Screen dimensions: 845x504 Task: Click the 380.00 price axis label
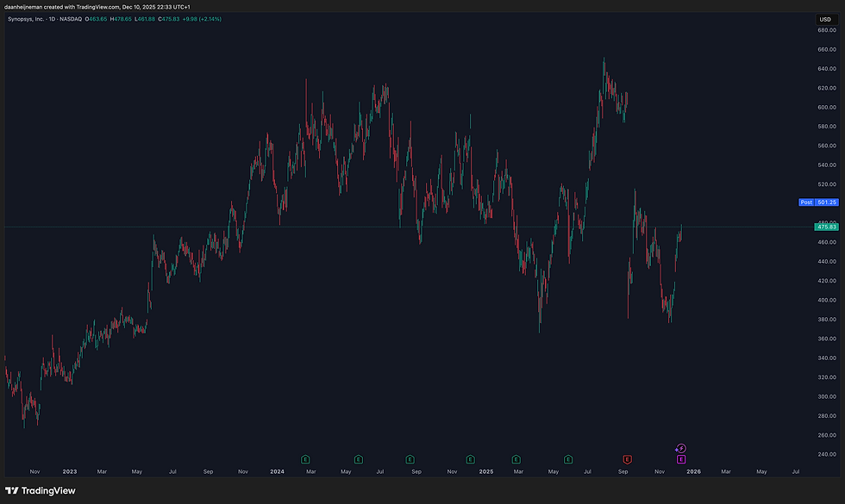click(827, 320)
